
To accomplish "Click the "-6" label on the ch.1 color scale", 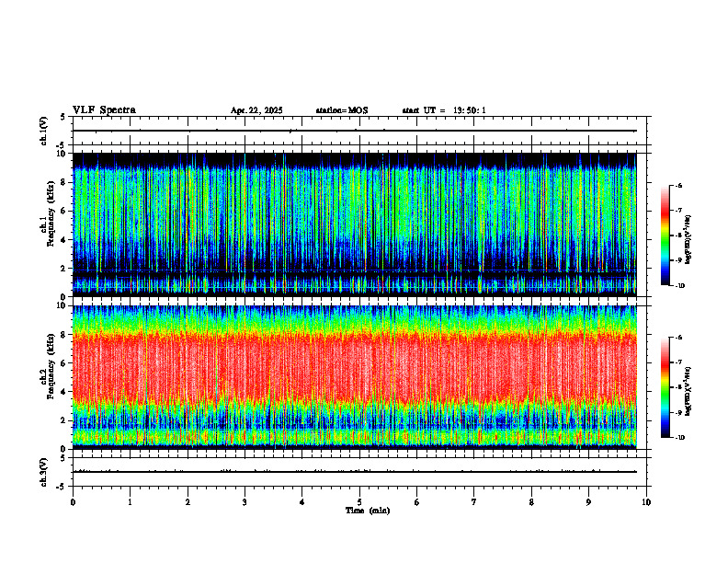I will tap(678, 185).
